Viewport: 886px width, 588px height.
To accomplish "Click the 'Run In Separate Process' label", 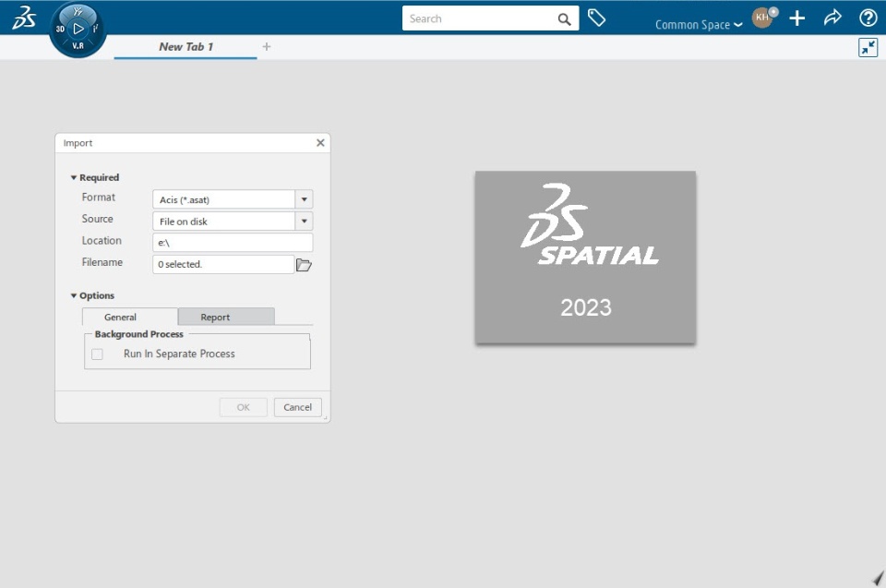I will 179,354.
